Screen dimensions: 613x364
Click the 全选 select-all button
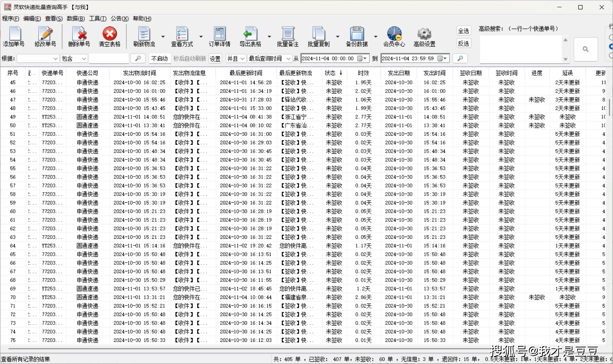pos(463,31)
